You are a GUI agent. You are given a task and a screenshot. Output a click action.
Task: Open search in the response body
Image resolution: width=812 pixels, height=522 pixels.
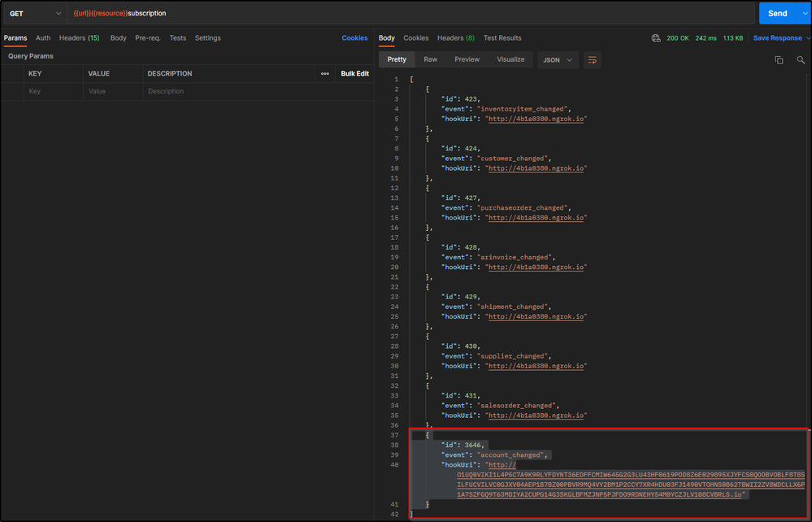(x=801, y=60)
